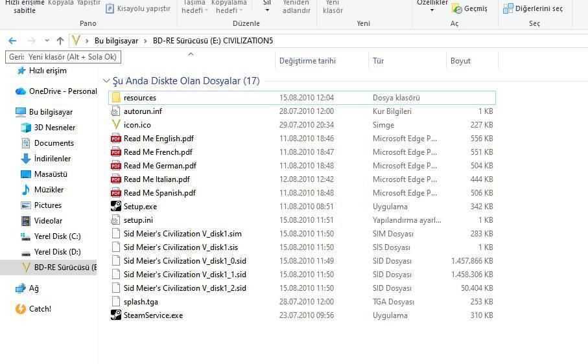
Task: Click the Forward navigation arrow
Action: point(32,40)
